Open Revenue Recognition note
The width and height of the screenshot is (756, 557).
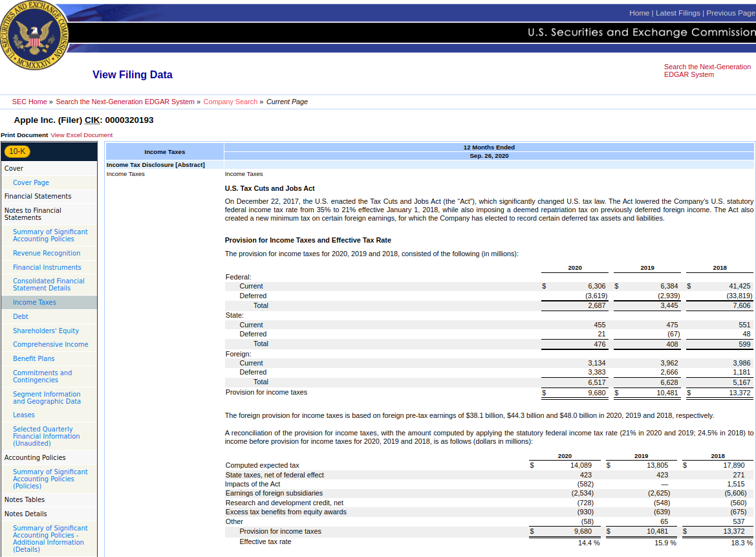47,253
